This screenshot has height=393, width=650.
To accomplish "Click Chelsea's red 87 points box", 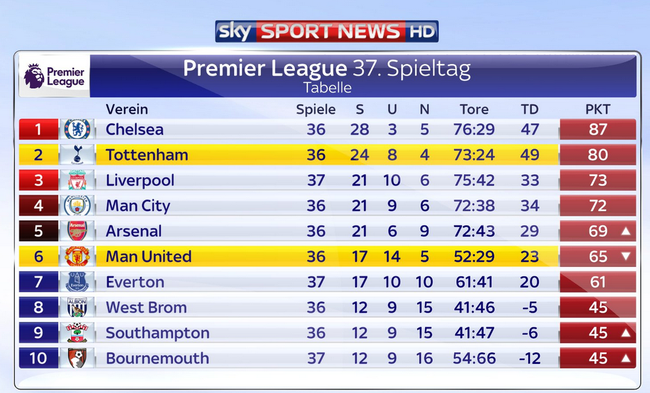I will (x=598, y=129).
